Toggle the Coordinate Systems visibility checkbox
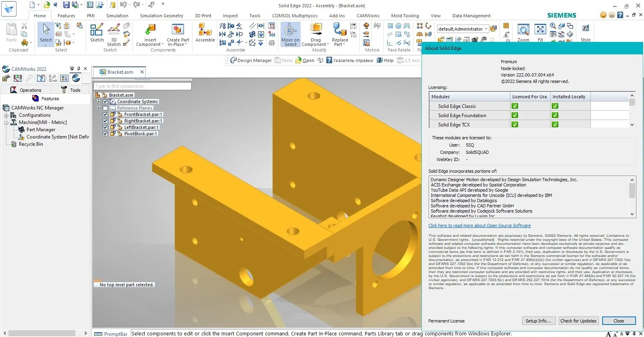Image resolution: width=644 pixels, height=337 pixels. tap(105, 101)
